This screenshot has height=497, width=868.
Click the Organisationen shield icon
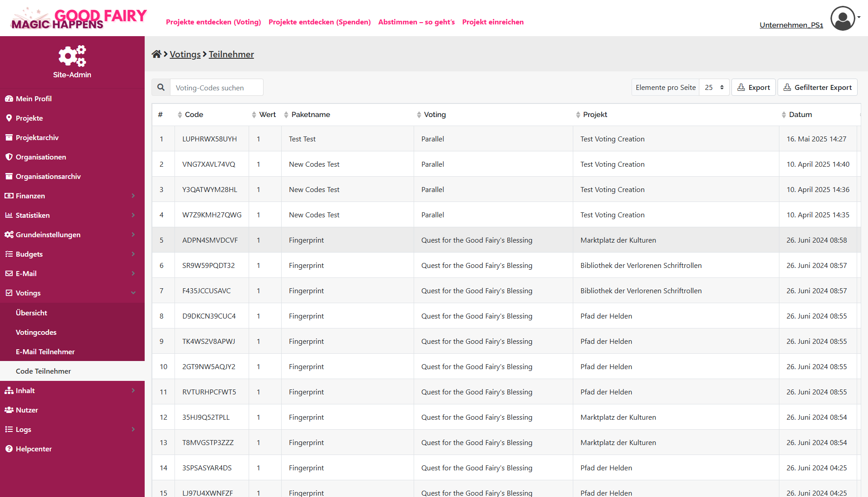[x=9, y=157]
